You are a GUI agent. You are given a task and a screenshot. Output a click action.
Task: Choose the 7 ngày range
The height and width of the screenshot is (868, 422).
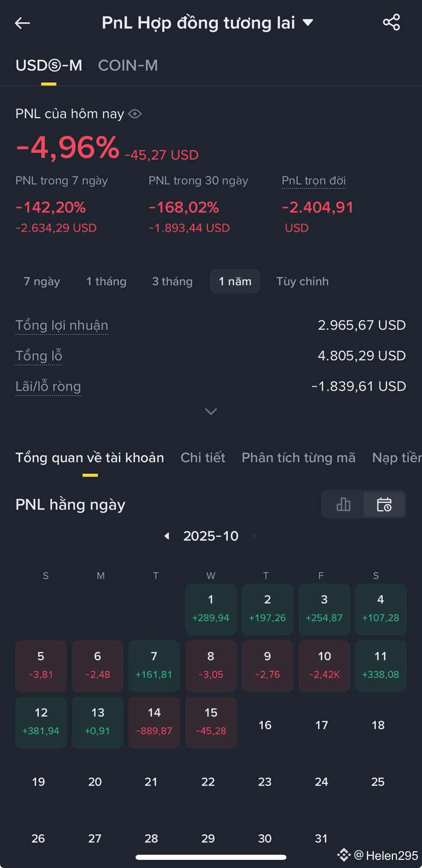pyautogui.click(x=42, y=281)
